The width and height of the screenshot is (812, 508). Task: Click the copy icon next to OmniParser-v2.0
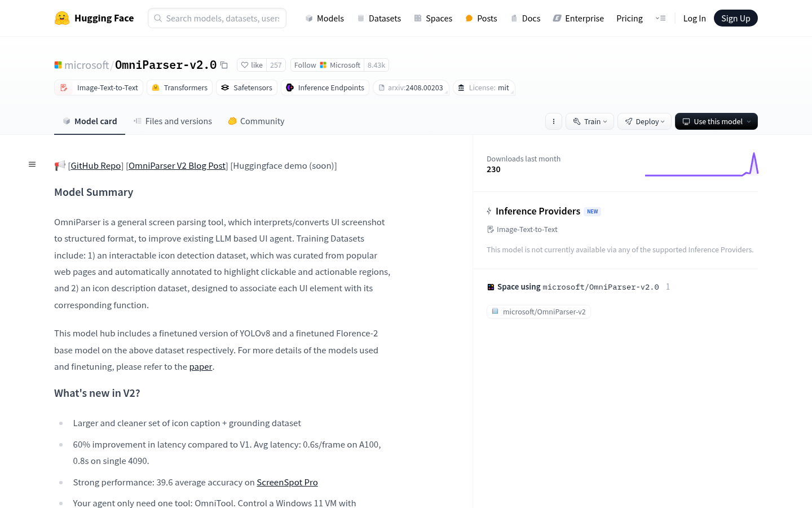pyautogui.click(x=224, y=65)
